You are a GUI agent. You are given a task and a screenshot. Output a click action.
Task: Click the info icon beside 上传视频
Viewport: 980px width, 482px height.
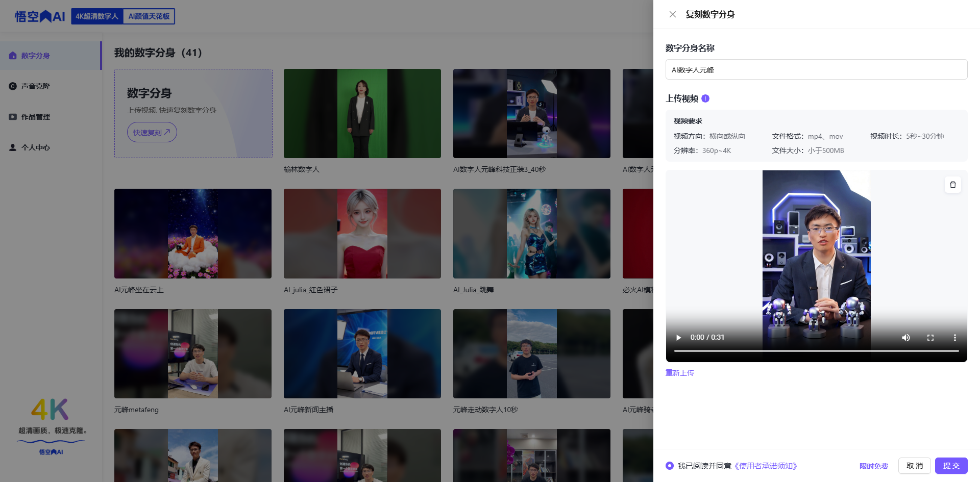(x=705, y=98)
